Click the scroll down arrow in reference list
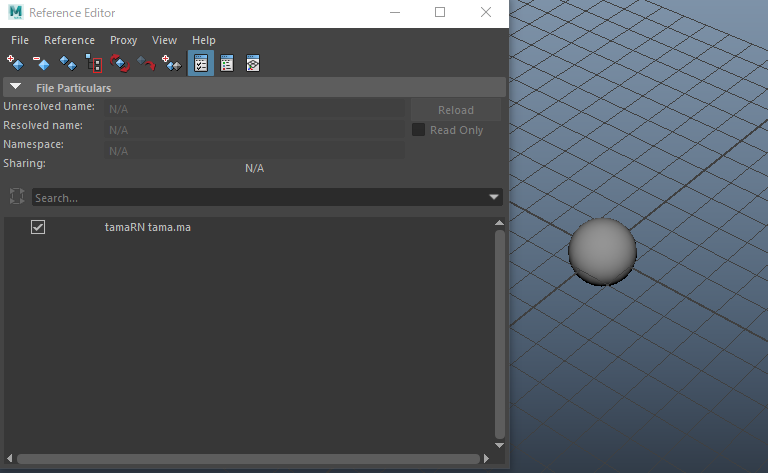 (500, 445)
